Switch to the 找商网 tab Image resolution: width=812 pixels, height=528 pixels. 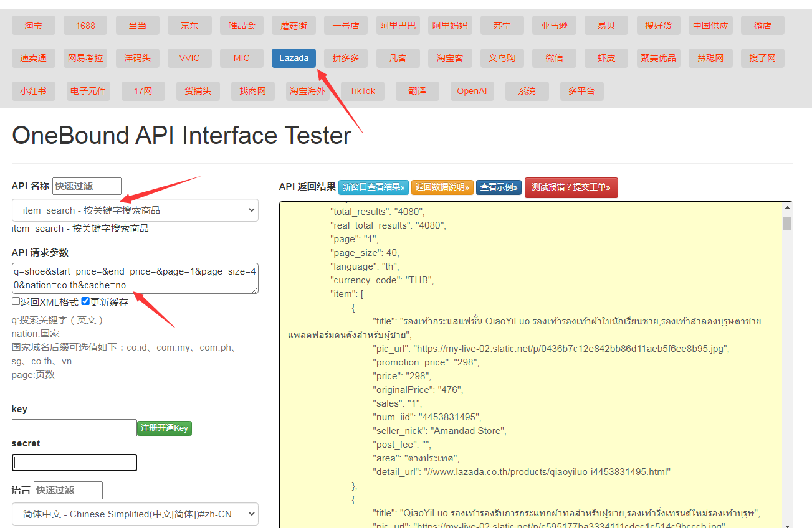coord(253,91)
